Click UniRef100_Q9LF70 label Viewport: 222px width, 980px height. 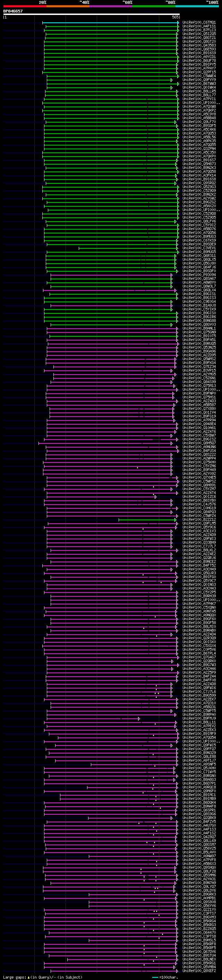pyautogui.click(x=199, y=122)
